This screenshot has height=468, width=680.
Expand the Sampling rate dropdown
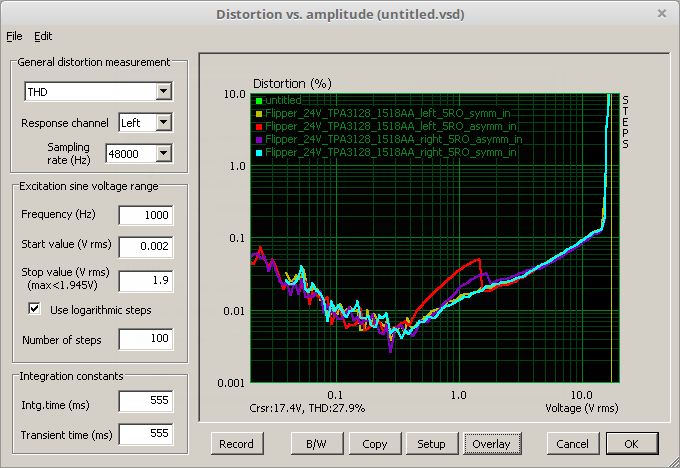(x=164, y=153)
